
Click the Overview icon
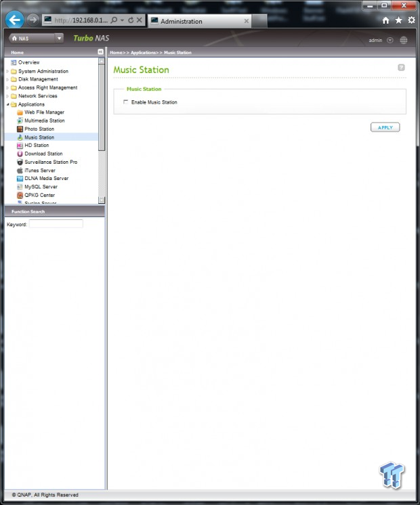pos(14,62)
